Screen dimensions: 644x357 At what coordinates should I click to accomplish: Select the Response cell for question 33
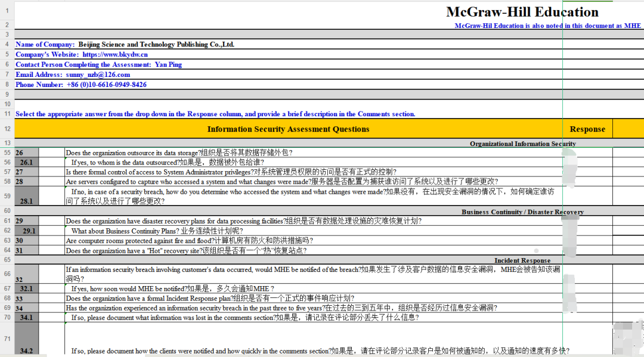tap(587, 299)
